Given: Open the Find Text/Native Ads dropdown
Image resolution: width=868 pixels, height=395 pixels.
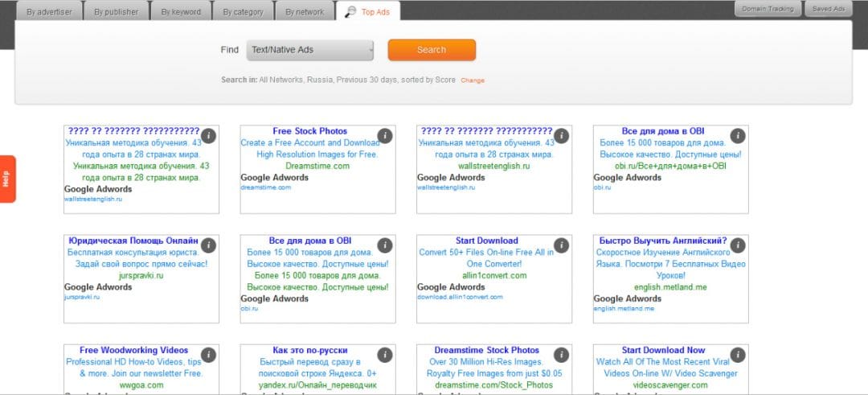Looking at the screenshot, I should (310, 50).
